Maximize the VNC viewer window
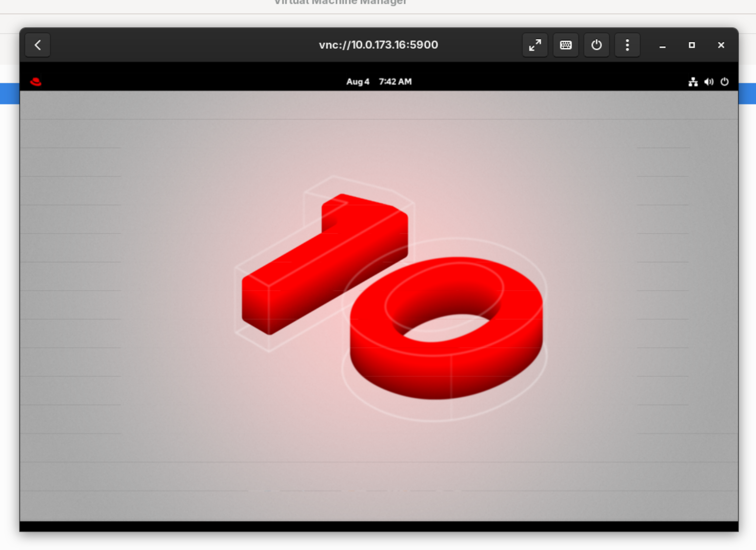This screenshot has height=550, width=756. [x=692, y=45]
